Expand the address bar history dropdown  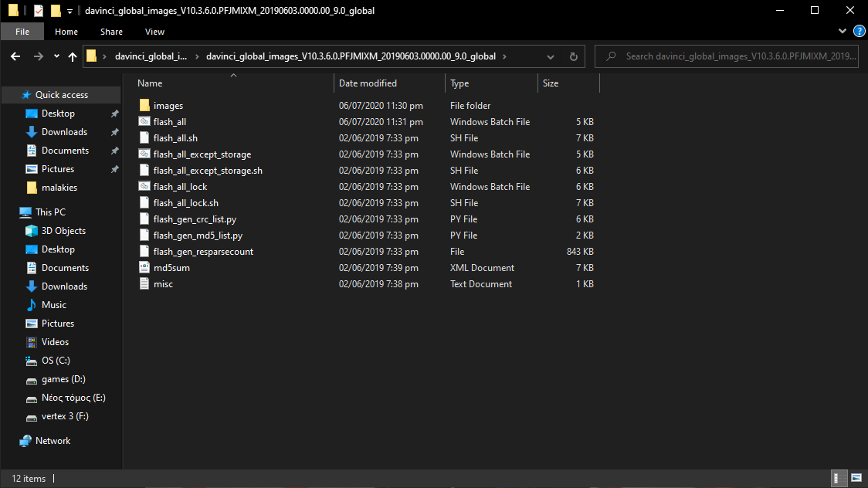pos(550,56)
